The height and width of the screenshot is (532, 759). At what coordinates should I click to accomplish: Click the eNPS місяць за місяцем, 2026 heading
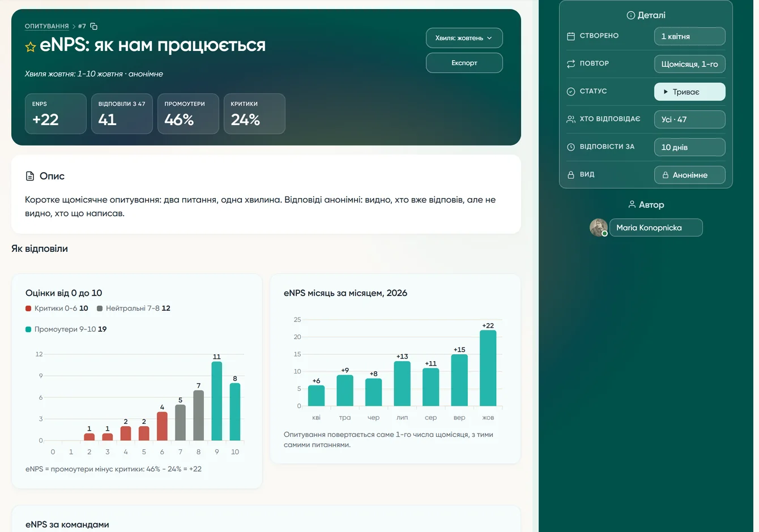tap(346, 293)
